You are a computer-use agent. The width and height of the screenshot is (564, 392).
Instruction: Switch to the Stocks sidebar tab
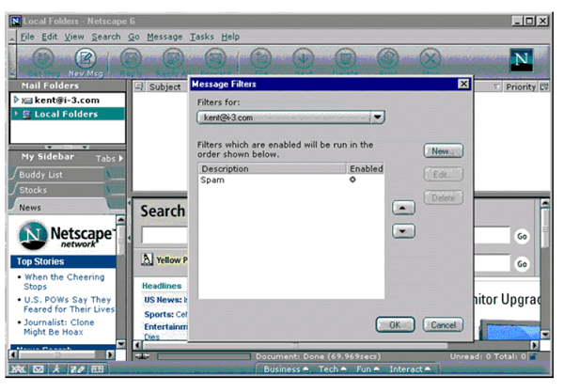tap(58, 190)
